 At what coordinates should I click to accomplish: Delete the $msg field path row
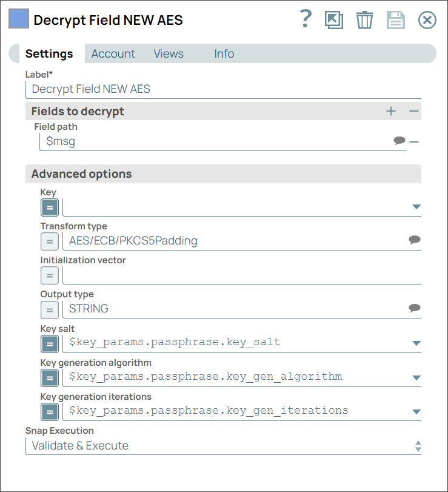414,141
